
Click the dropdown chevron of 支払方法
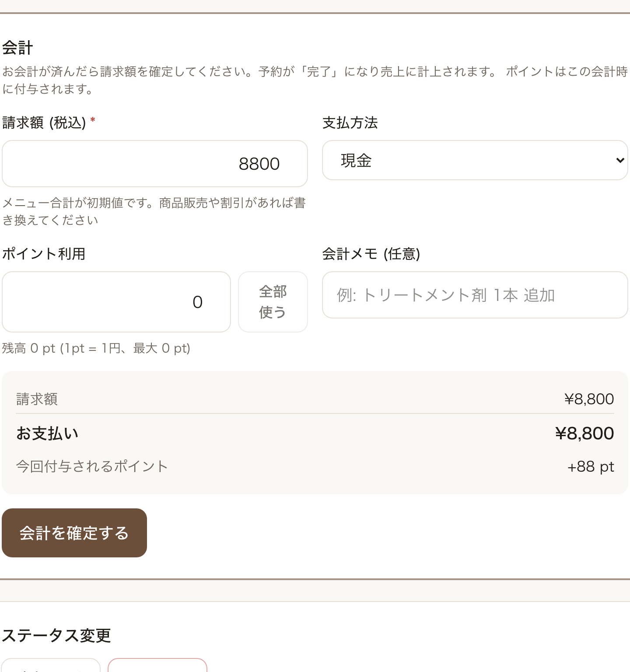point(619,160)
